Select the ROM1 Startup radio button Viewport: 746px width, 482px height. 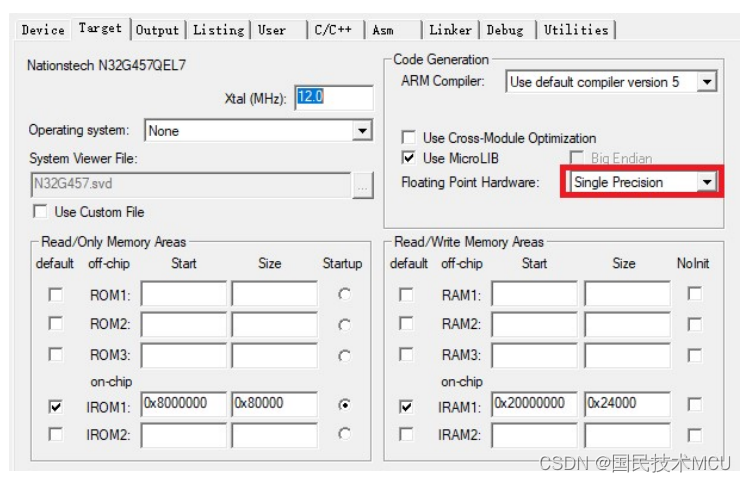(344, 294)
